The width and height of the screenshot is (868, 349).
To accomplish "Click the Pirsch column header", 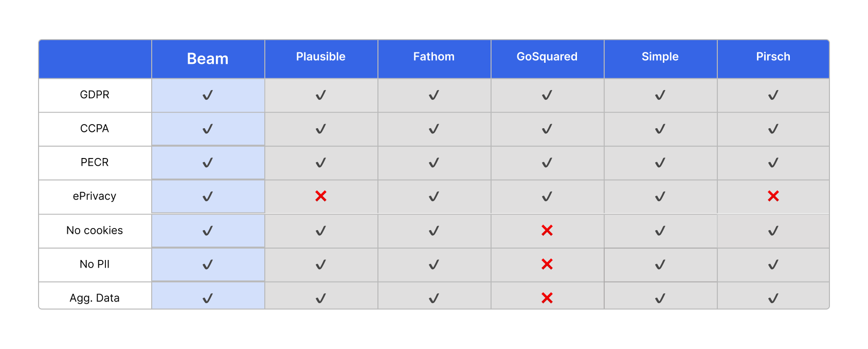I will (773, 57).
